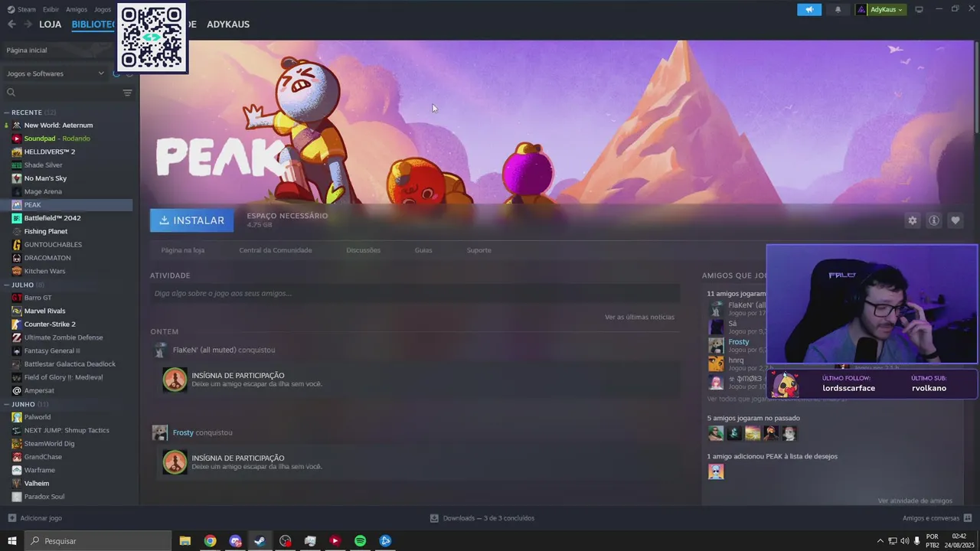
Task: Go back with the left arrow
Action: point(11,24)
